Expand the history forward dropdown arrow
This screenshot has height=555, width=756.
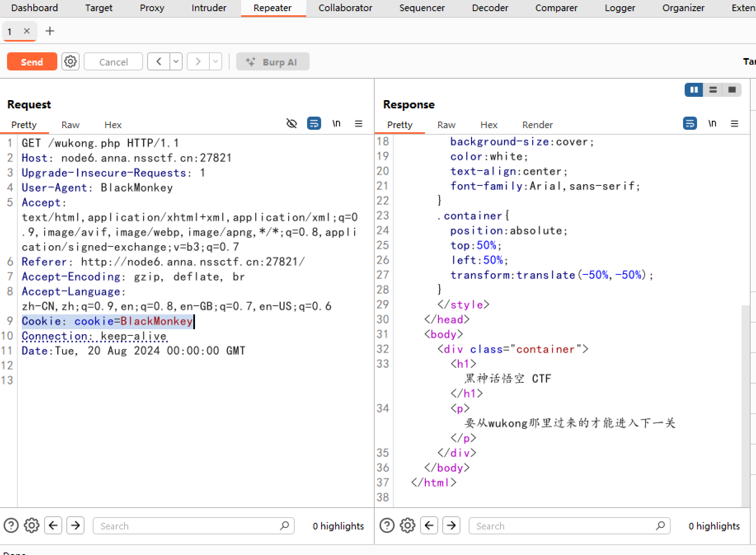pyautogui.click(x=215, y=62)
